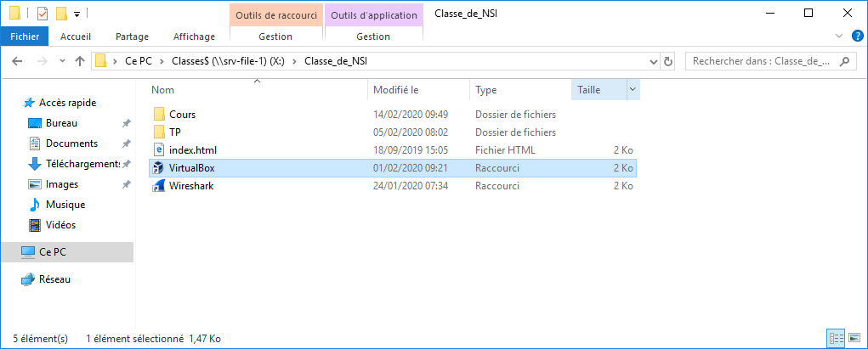Click Ce PC in the breadcrumb path

pyautogui.click(x=137, y=61)
